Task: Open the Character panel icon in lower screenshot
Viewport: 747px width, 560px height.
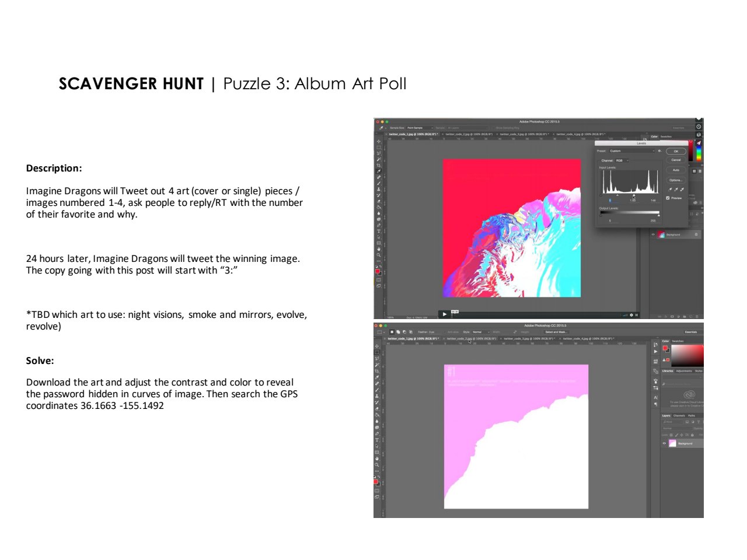Action: (x=656, y=397)
